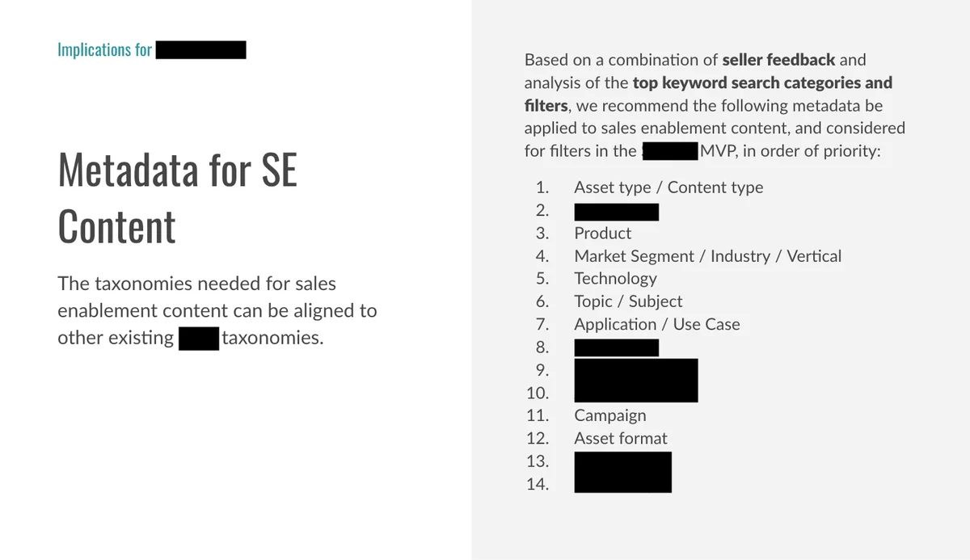970x560 pixels.
Task: Click the redacted word before 'MVP'
Action: [670, 150]
